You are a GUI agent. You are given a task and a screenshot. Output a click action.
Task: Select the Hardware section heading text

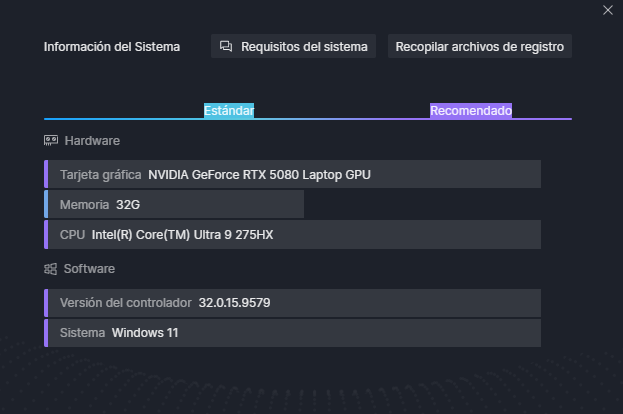92,141
